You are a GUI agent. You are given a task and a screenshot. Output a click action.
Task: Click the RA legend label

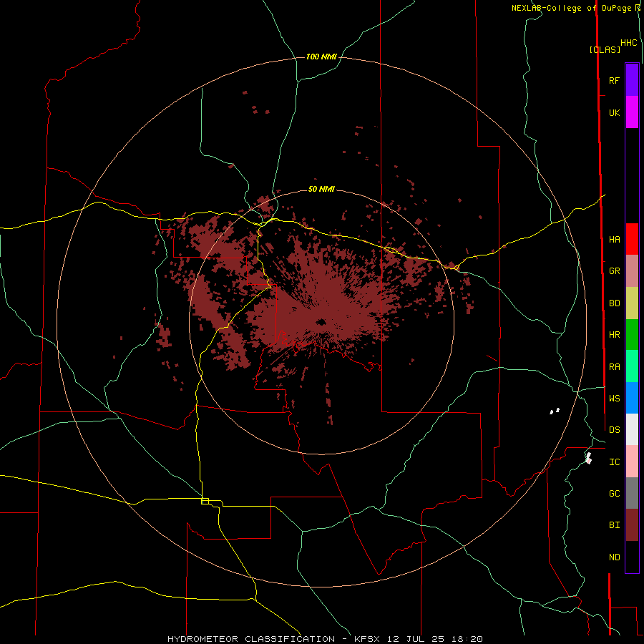pos(614,366)
